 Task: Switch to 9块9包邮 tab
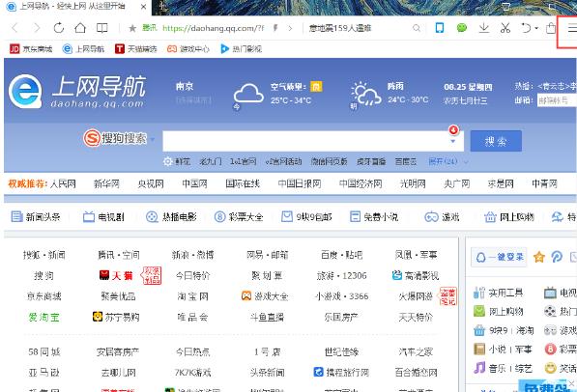pos(306,217)
